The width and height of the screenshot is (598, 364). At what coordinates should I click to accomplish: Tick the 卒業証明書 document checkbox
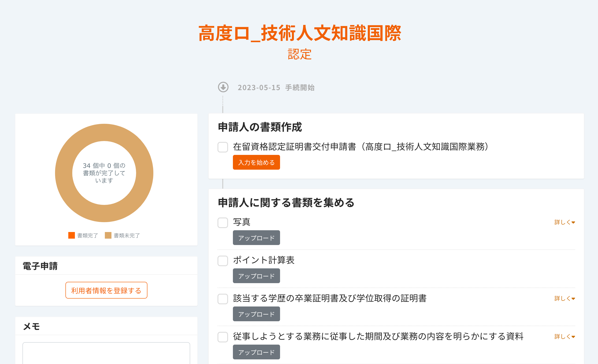[223, 299]
